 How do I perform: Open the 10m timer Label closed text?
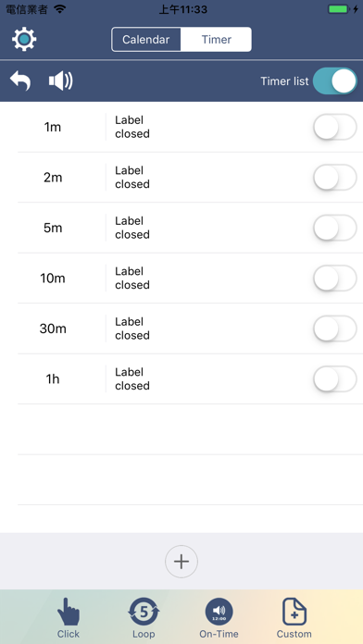click(x=132, y=279)
